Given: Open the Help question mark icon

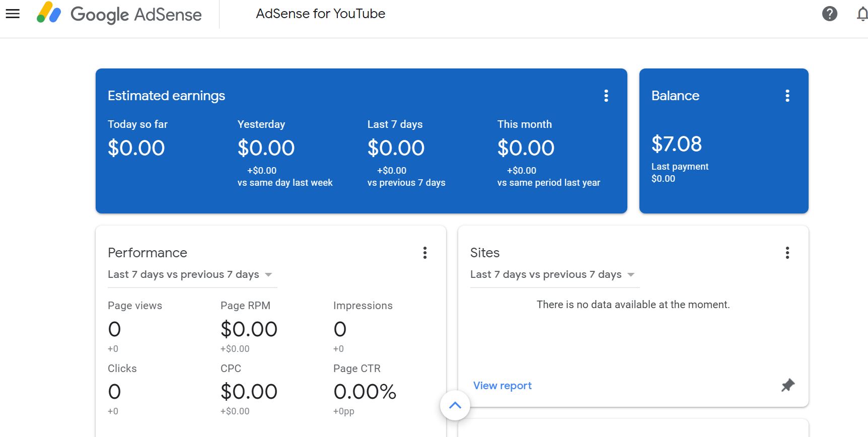Looking at the screenshot, I should tap(830, 14).
